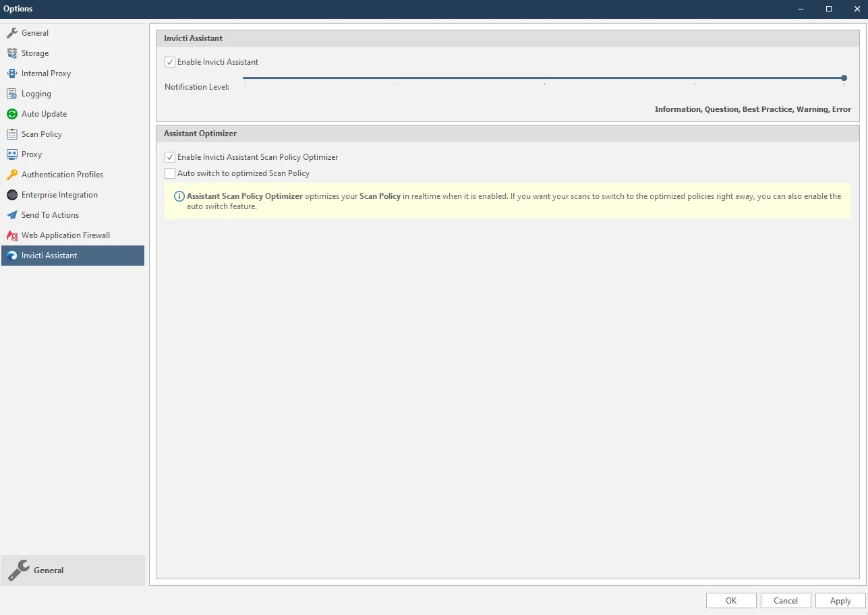
Task: Click the 'Information, Question, Best Practice, Warning, Error' text
Action: (753, 109)
